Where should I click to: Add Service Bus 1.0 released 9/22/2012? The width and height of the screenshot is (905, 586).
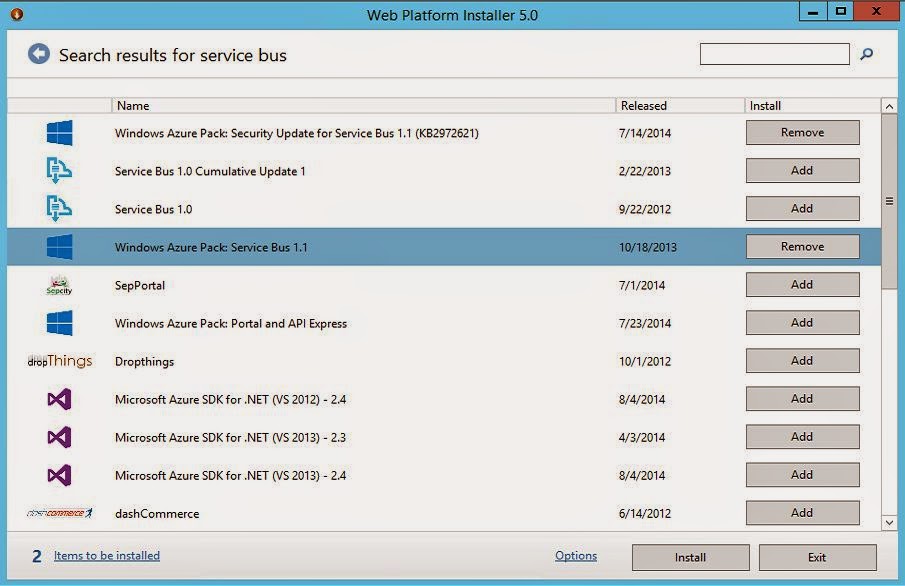(802, 208)
